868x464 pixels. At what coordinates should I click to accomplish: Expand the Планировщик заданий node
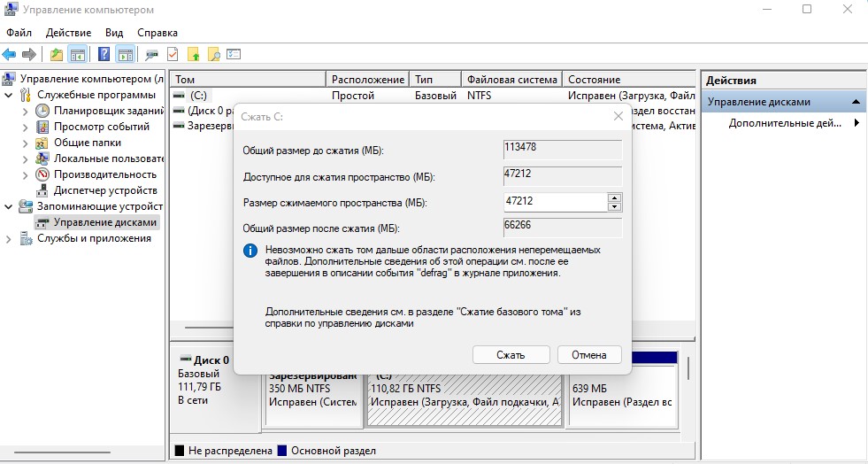coord(26,112)
